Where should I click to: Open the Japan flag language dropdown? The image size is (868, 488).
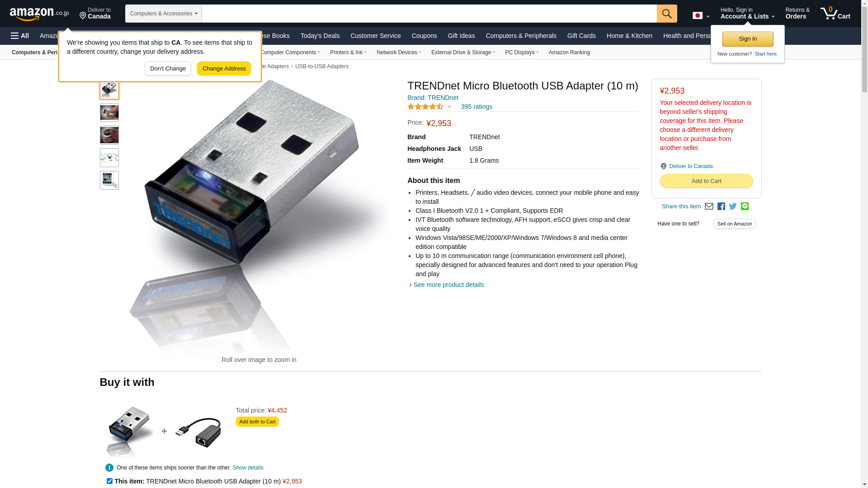[x=701, y=16]
